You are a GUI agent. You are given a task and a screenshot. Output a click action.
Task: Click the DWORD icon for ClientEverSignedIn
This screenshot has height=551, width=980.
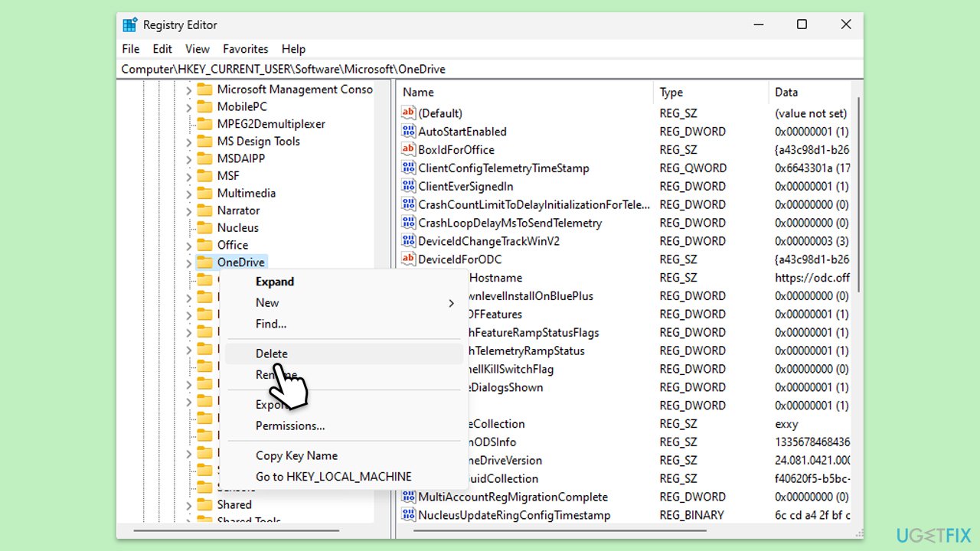click(x=408, y=186)
